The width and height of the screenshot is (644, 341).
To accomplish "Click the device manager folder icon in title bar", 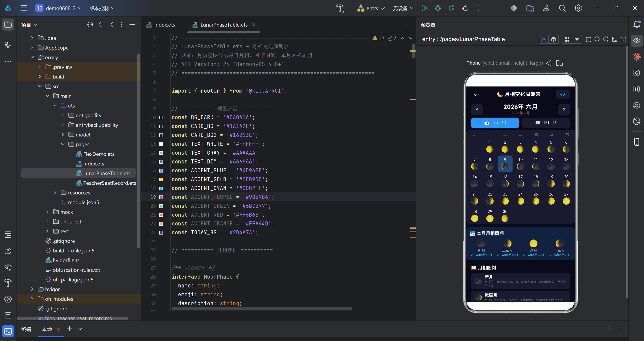I will tap(530, 8).
